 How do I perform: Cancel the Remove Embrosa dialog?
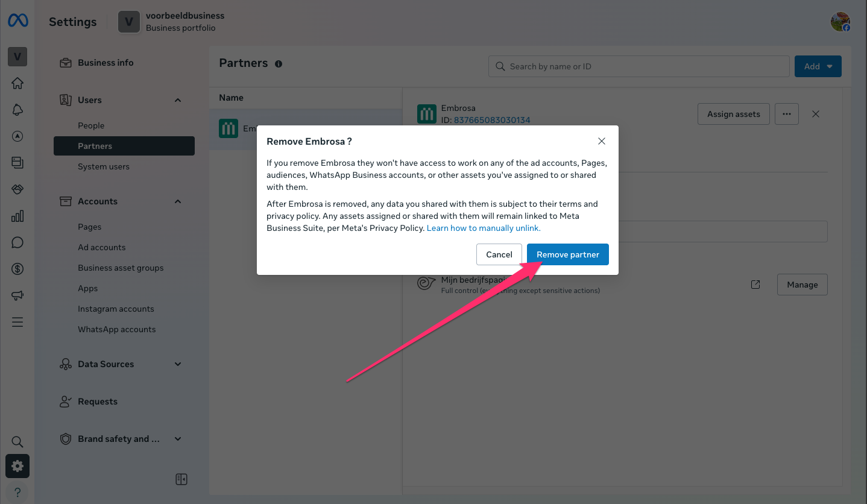point(499,254)
